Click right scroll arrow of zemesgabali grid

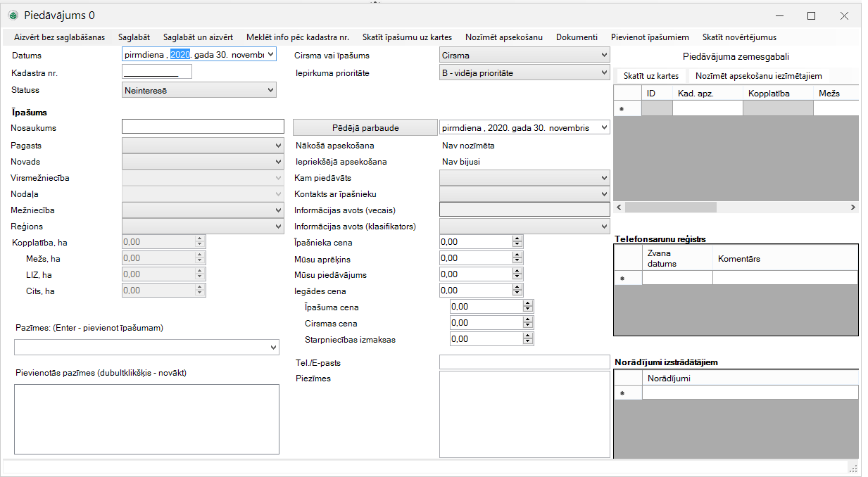click(853, 208)
